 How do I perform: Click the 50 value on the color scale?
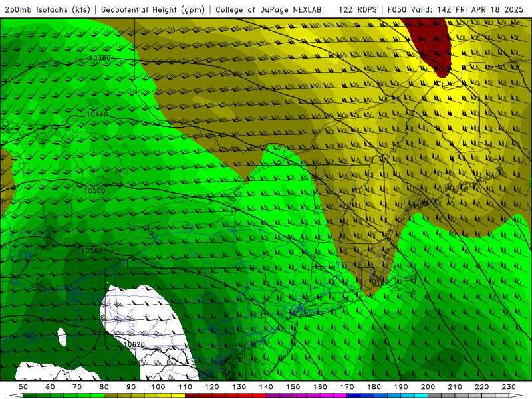tap(23, 387)
